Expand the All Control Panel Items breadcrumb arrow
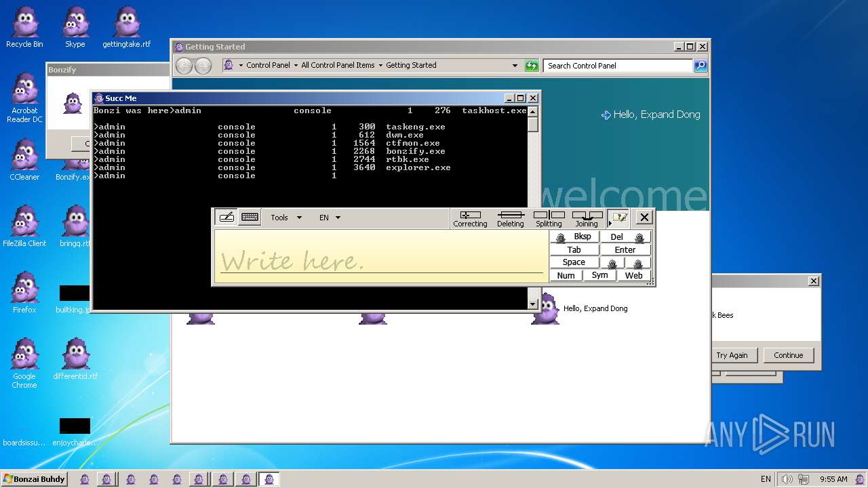This screenshot has height=488, width=868. 380,65
